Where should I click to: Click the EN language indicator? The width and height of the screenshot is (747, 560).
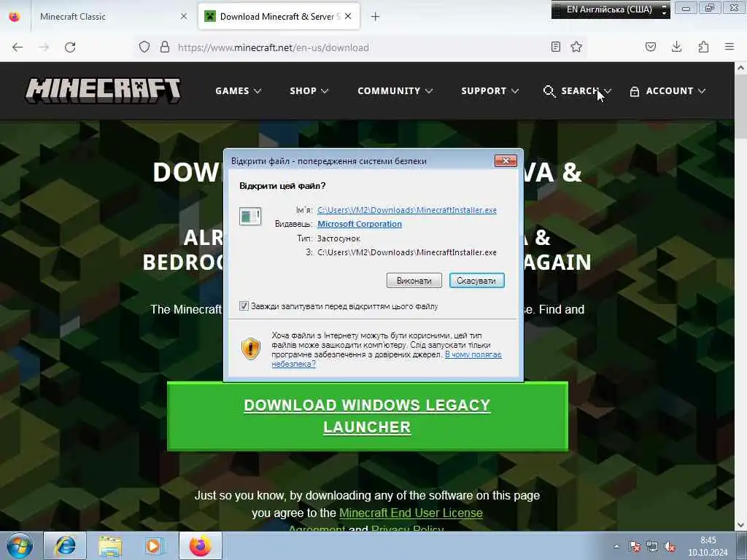pyautogui.click(x=609, y=9)
